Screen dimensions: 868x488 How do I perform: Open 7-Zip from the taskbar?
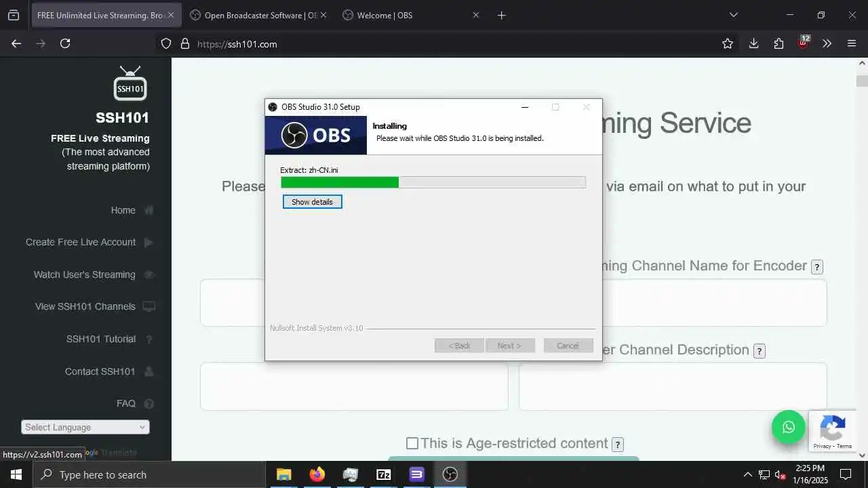point(383,474)
